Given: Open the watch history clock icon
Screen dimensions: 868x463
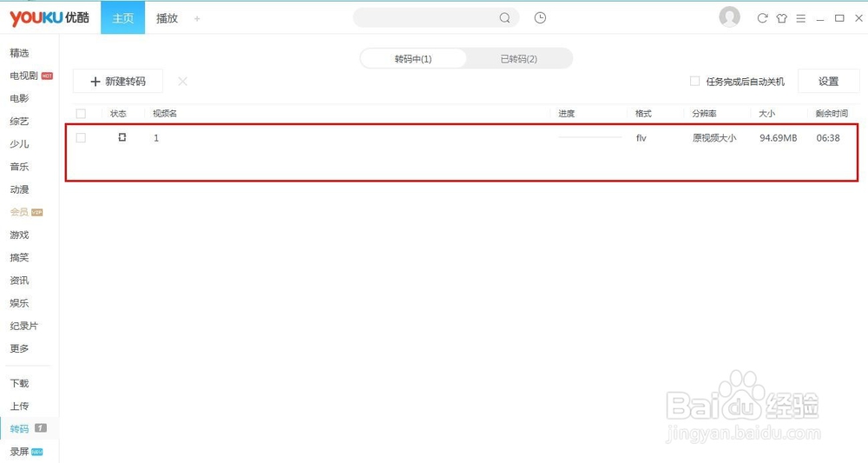Looking at the screenshot, I should pyautogui.click(x=540, y=17).
